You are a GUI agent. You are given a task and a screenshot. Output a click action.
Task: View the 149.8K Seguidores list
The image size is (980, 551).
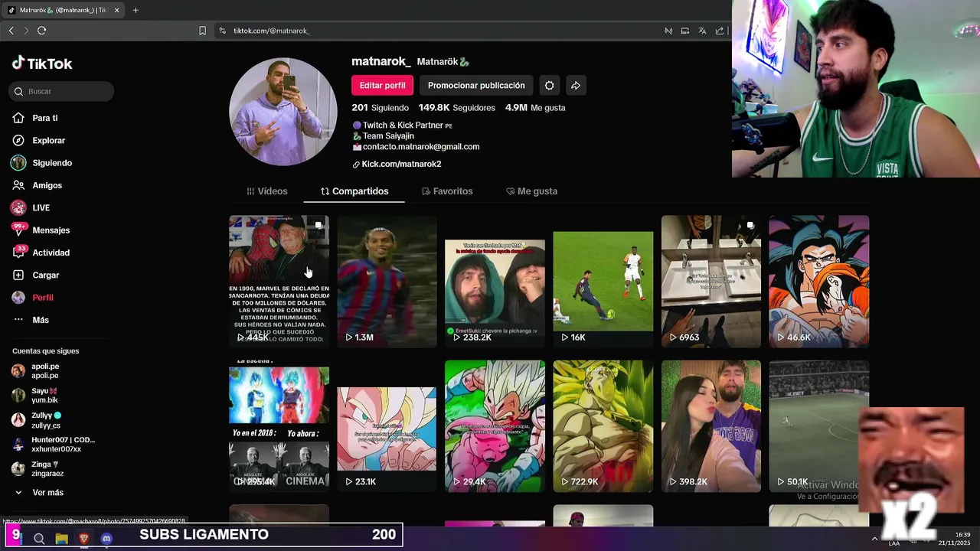(456, 108)
